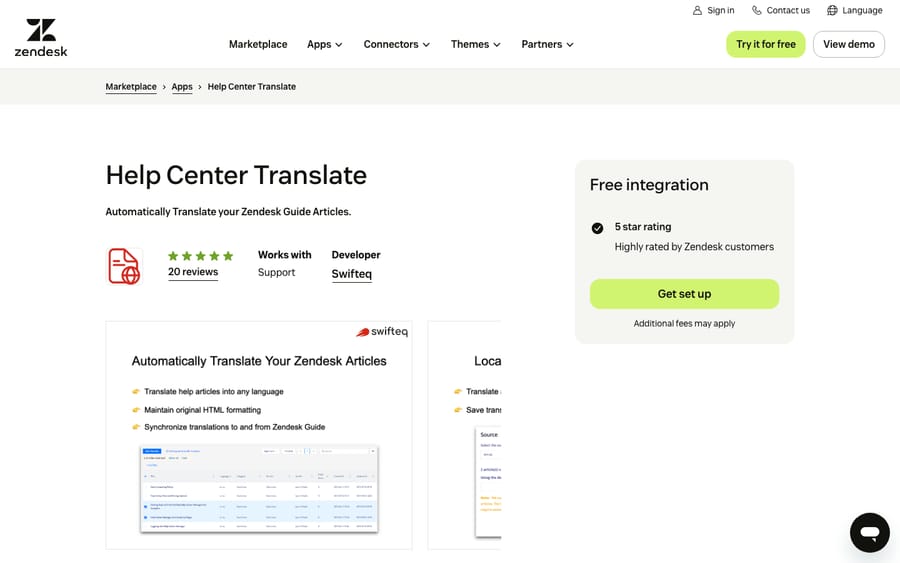Click the Sign in link
This screenshot has height=563, width=900.
pos(713,10)
